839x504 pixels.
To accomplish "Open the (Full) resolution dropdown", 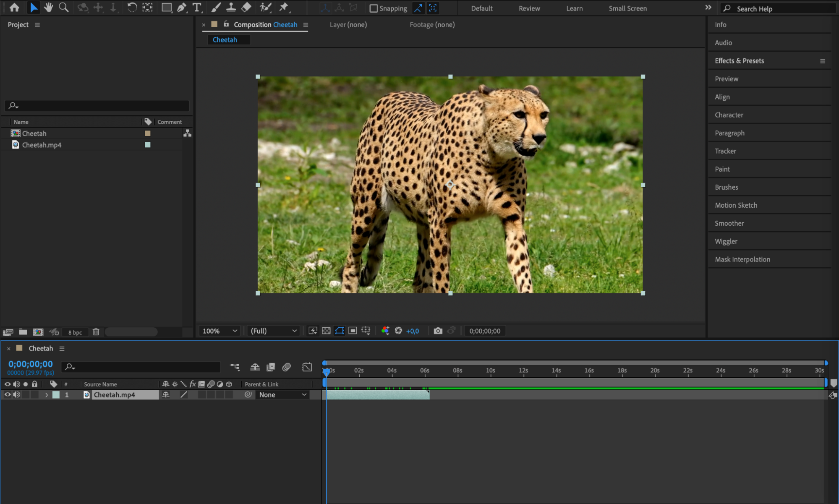I will 274,331.
